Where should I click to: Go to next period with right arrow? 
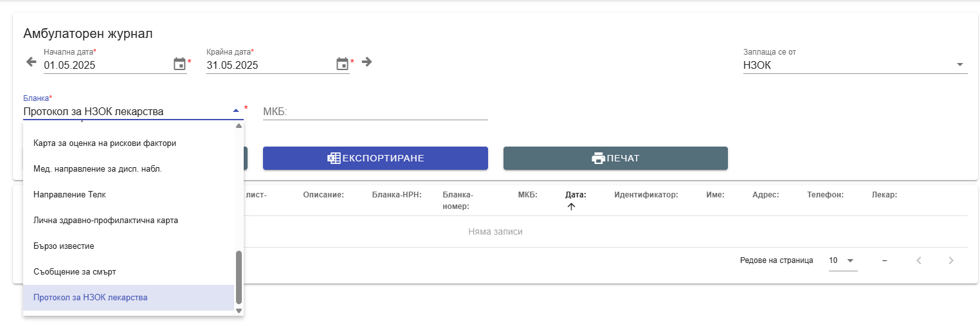[367, 62]
